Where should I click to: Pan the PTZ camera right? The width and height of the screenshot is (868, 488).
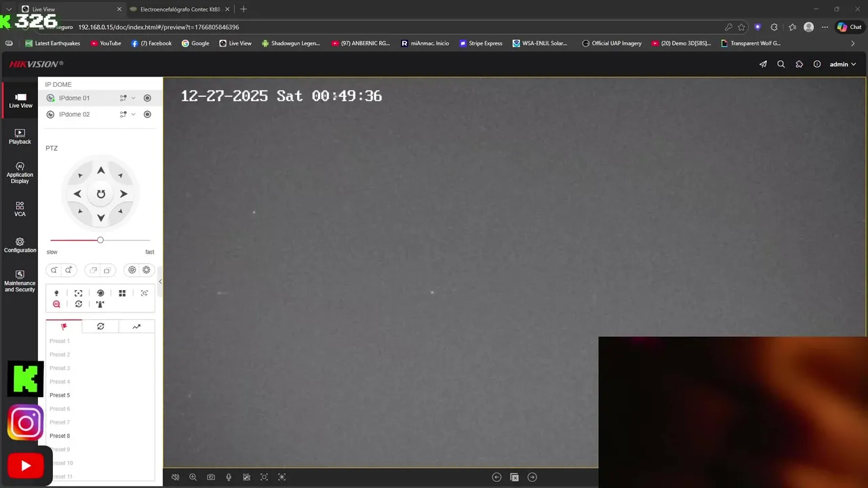123,194
